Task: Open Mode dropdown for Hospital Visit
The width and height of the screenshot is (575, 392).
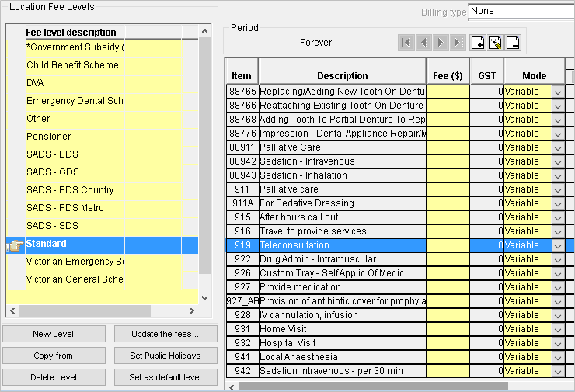Action: (558, 343)
